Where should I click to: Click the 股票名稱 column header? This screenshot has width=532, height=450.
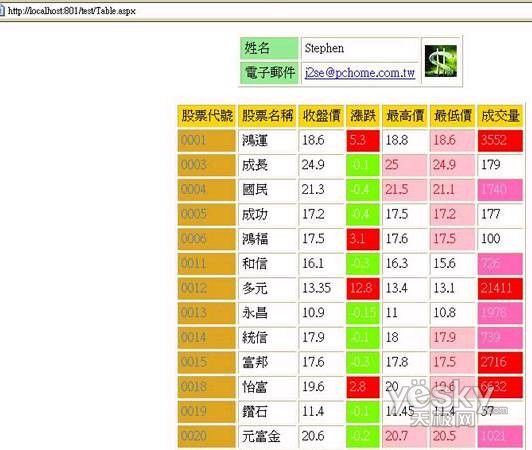(267, 116)
